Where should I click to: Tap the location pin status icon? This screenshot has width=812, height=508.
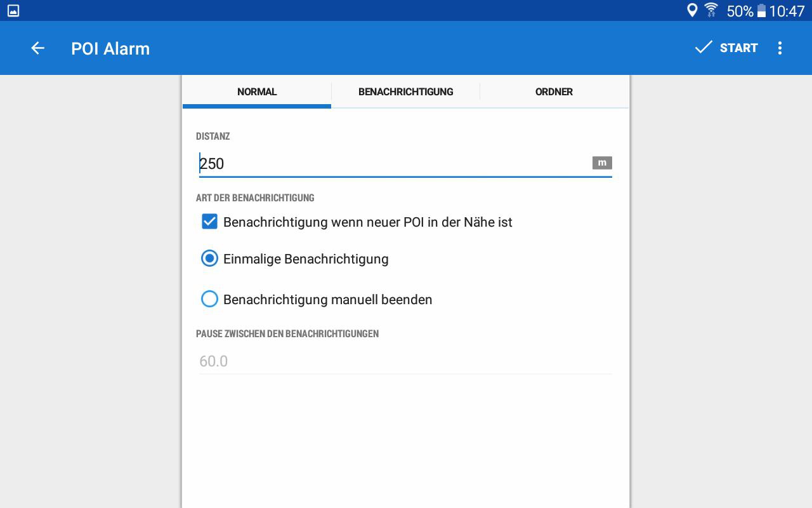pyautogui.click(x=692, y=10)
